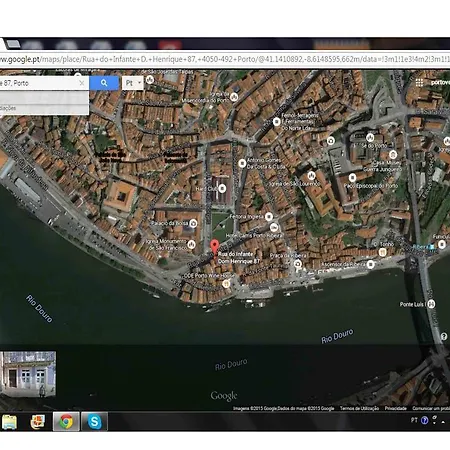
Task: Click the Ponte Luís I marker icon
Action: click(431, 304)
